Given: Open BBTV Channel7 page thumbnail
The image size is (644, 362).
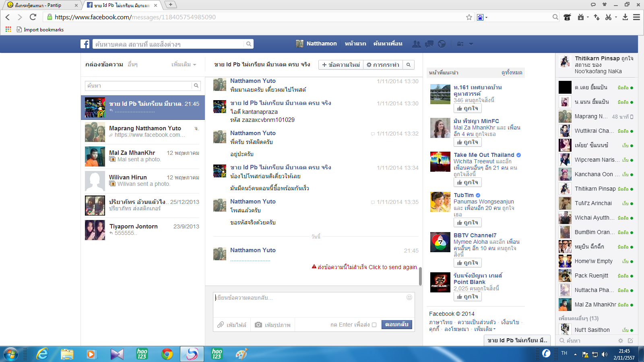Looking at the screenshot, I should [x=440, y=242].
